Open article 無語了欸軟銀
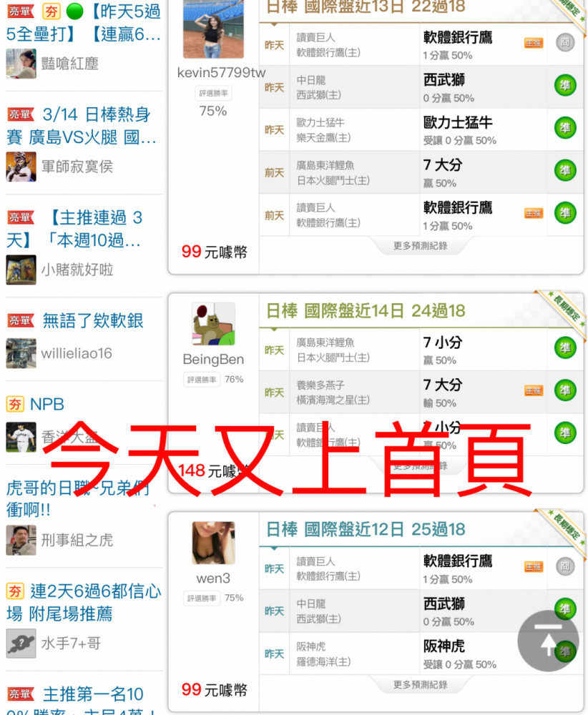This screenshot has width=588, height=715. pos(93,320)
